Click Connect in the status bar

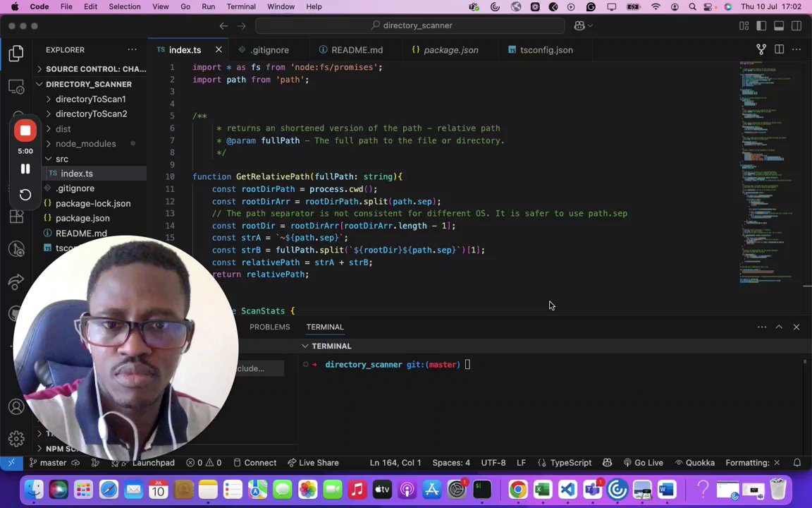tap(254, 463)
